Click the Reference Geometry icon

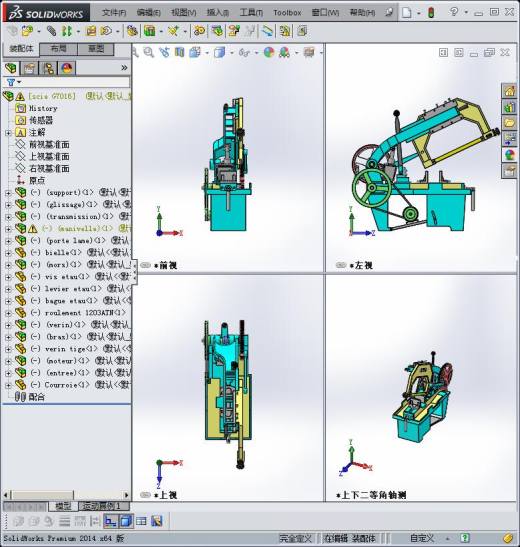click(x=173, y=31)
